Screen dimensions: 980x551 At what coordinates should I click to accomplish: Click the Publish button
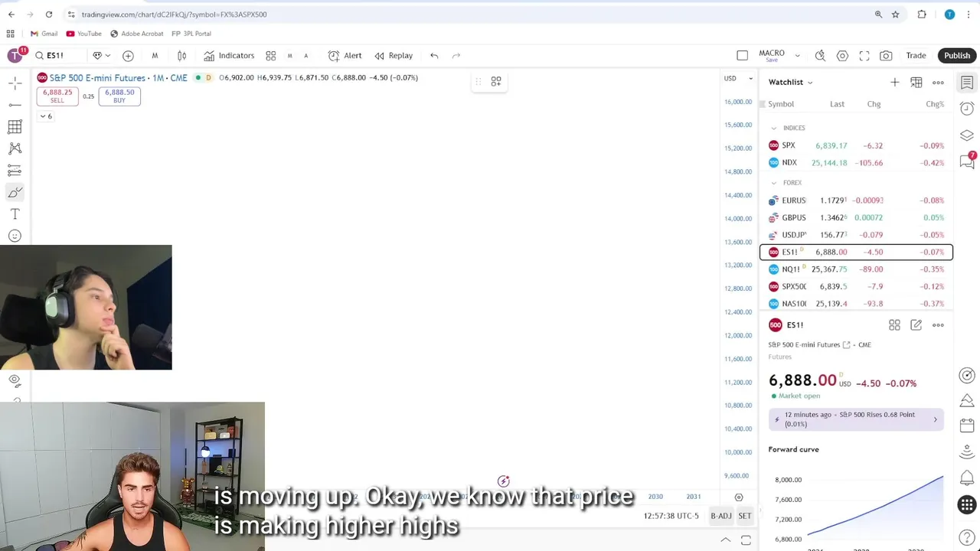pyautogui.click(x=957, y=56)
